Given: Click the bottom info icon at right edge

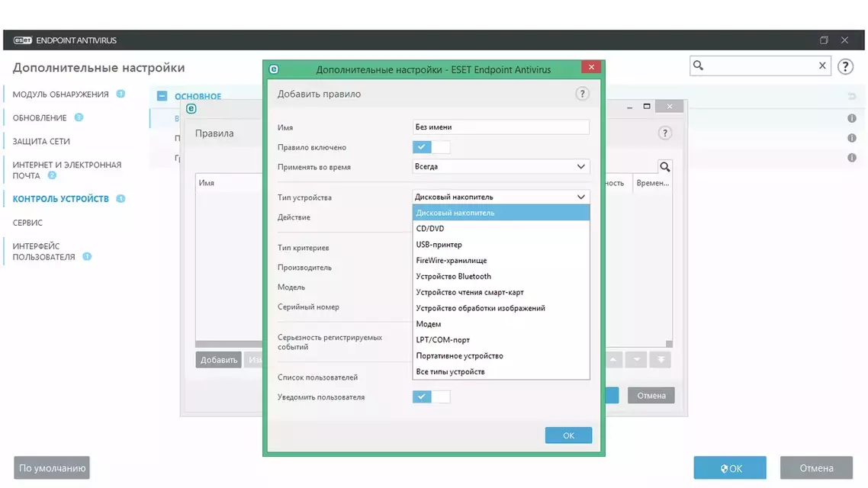Looking at the screenshot, I should 852,158.
